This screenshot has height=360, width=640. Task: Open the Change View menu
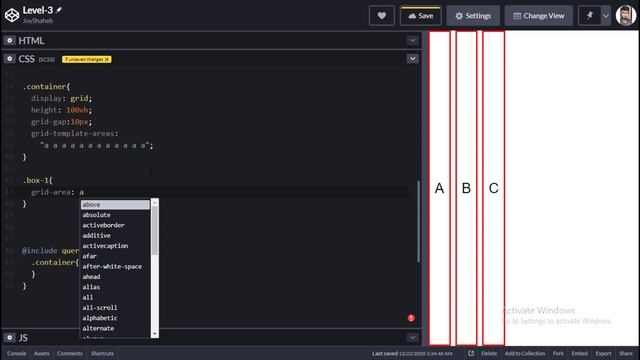(x=539, y=16)
